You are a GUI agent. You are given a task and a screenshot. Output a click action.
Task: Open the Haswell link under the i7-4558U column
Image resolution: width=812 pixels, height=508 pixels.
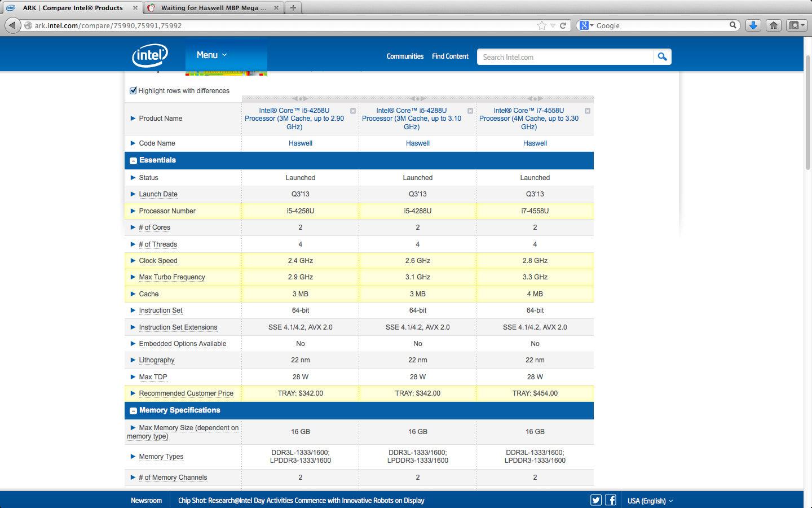[535, 143]
